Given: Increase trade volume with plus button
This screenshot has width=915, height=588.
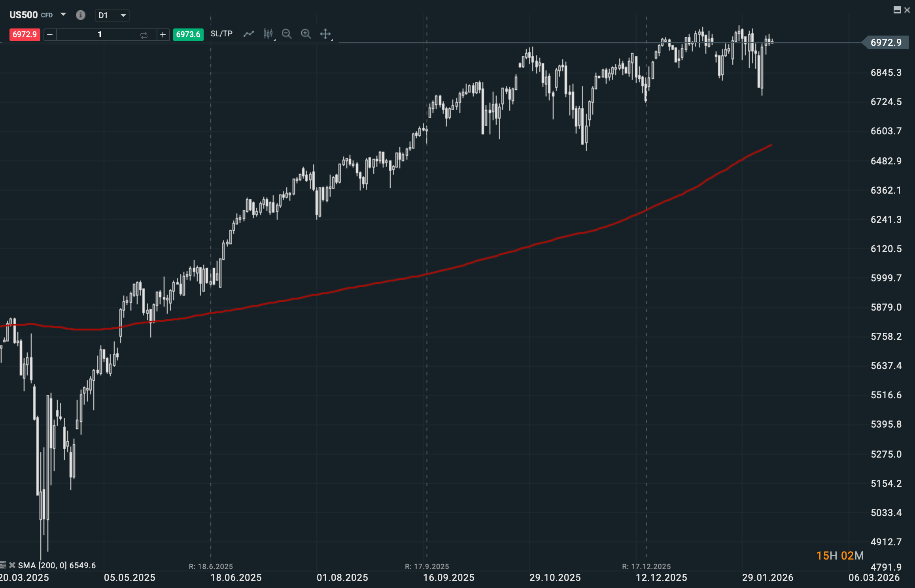Looking at the screenshot, I should pyautogui.click(x=163, y=35).
